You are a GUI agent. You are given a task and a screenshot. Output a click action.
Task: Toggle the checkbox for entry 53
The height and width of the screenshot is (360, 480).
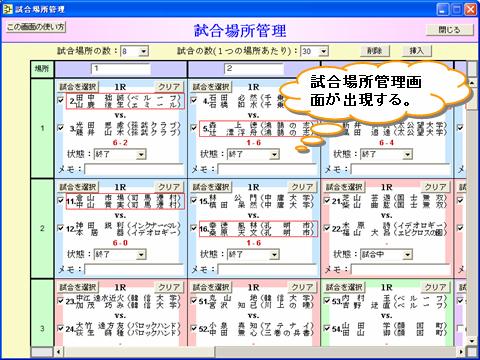327,300
